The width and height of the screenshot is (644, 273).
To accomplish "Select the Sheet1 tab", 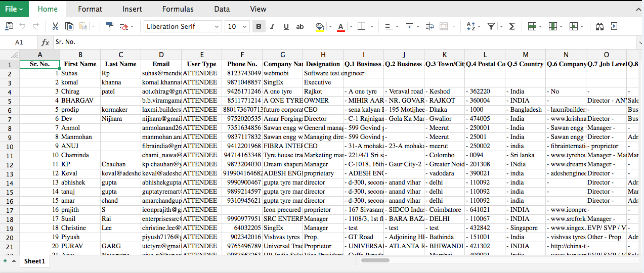I will [35, 261].
